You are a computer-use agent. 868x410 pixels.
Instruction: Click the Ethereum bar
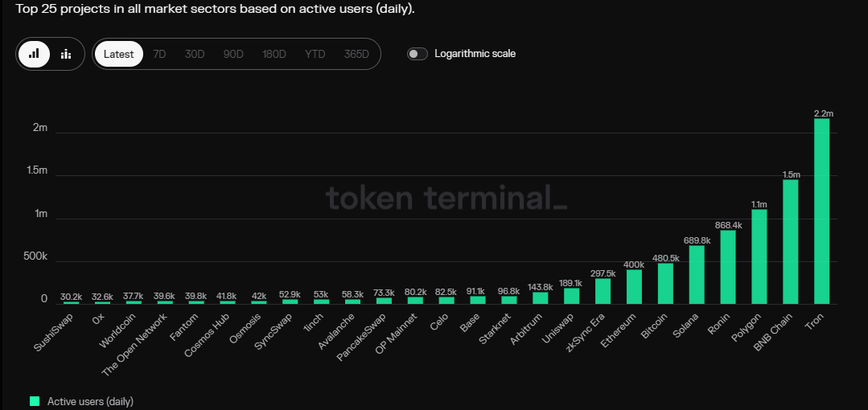(634, 287)
